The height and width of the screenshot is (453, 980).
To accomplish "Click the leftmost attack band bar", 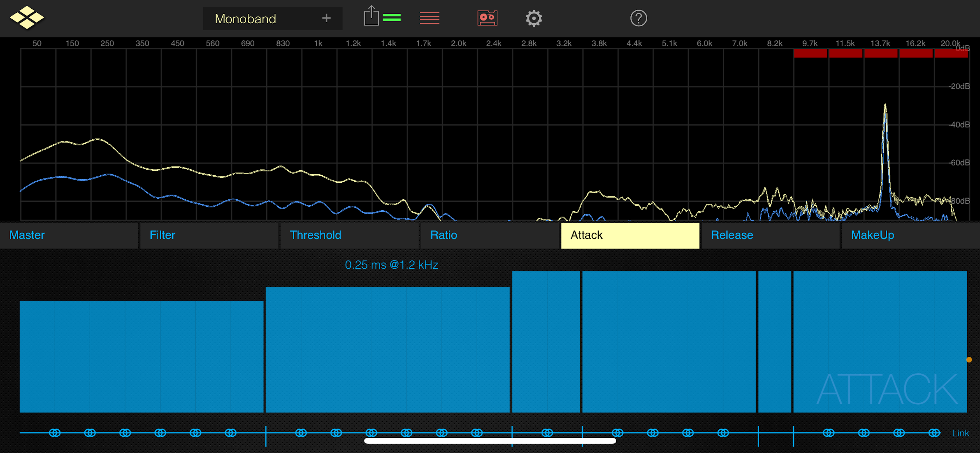I will [x=141, y=356].
